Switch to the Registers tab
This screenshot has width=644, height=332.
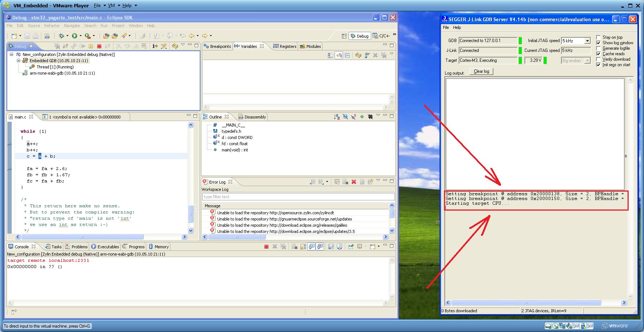[285, 46]
